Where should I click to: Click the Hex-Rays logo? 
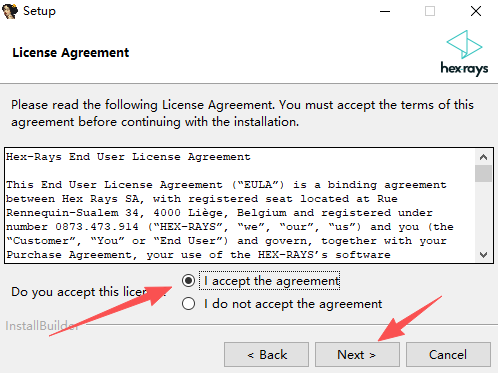[x=464, y=53]
